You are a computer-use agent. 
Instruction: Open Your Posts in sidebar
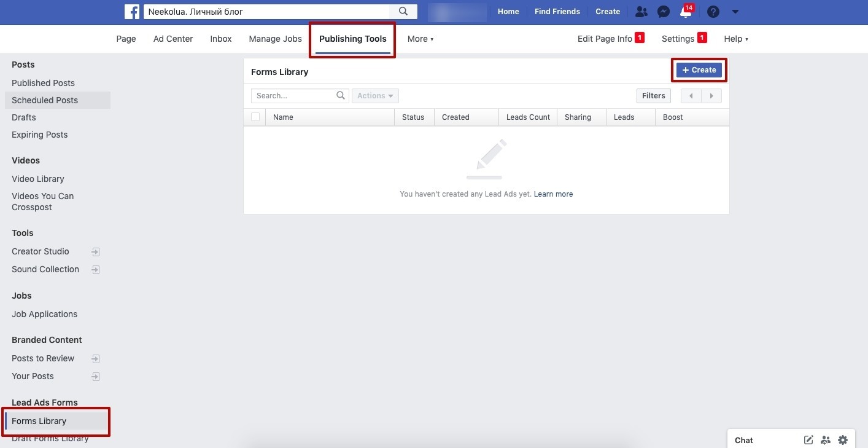pyautogui.click(x=33, y=376)
